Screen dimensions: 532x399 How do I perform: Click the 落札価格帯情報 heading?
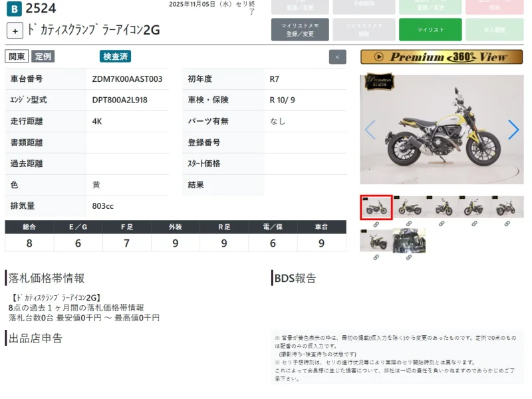click(x=47, y=278)
